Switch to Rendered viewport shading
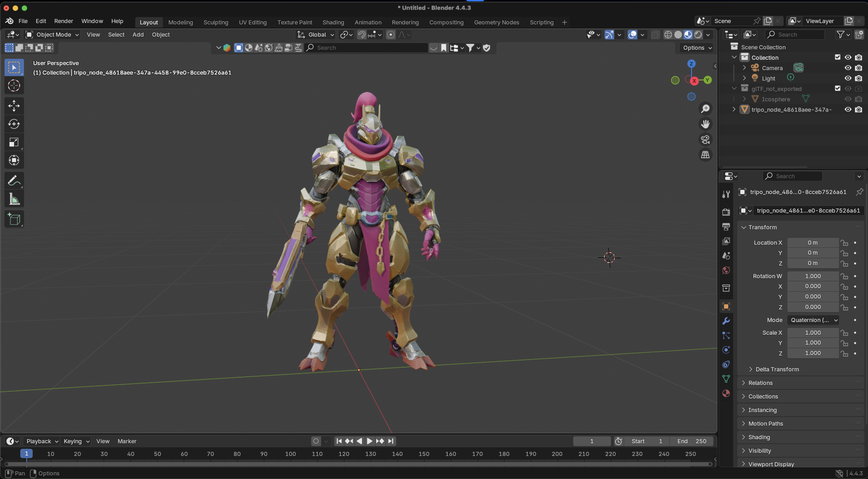The image size is (868, 479). pyautogui.click(x=698, y=35)
